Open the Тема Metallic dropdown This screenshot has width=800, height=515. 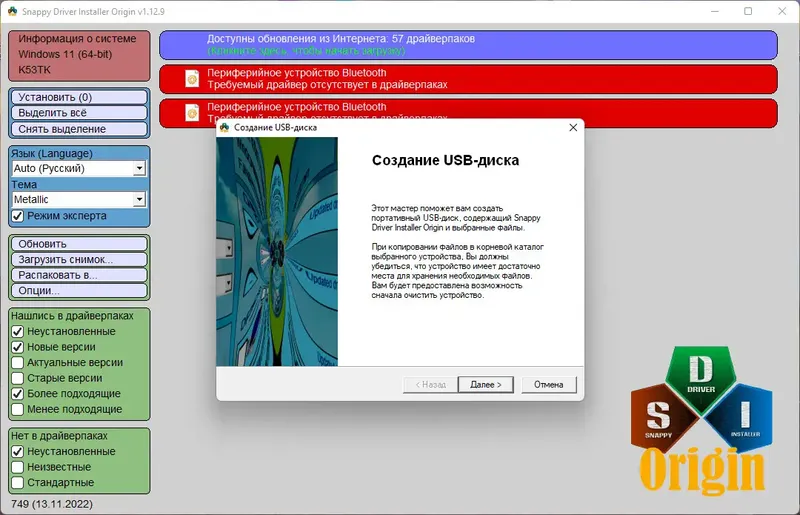click(79, 200)
